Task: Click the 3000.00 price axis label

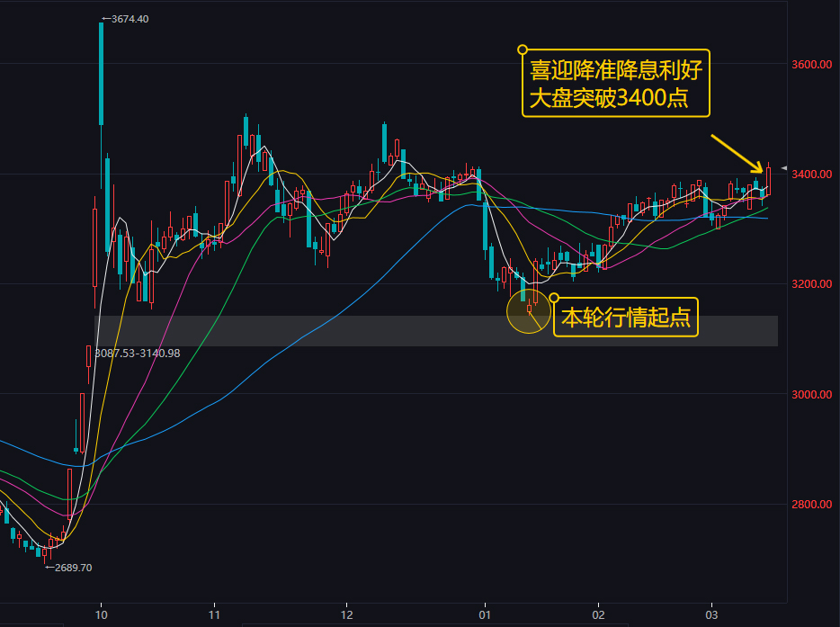Action: pos(812,394)
